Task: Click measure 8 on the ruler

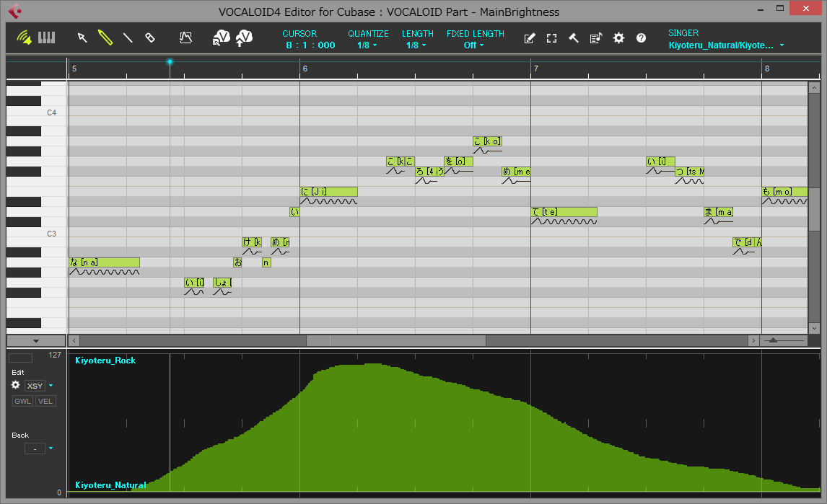Action: 767,68
